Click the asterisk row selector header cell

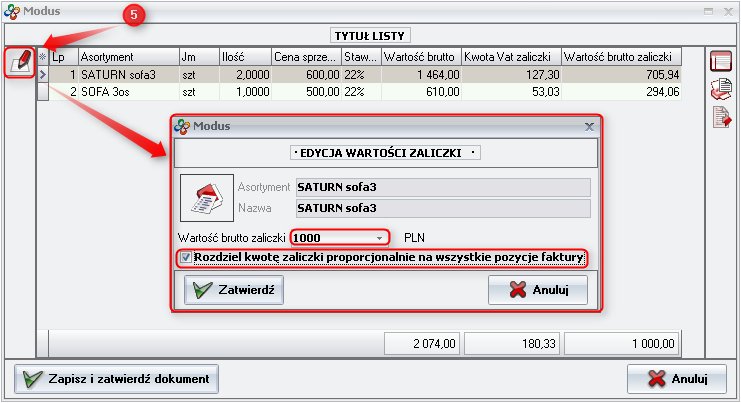(x=43, y=57)
